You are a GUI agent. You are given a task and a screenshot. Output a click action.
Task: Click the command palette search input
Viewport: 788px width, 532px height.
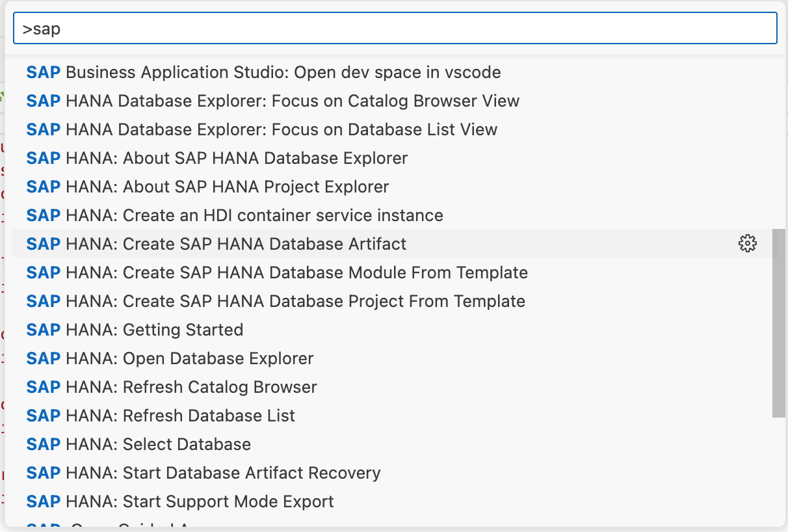395,29
